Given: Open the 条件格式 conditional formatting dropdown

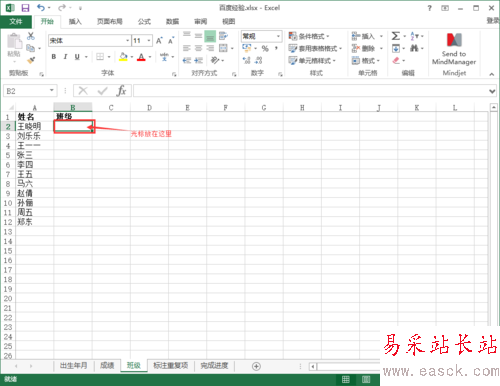Looking at the screenshot, I should [x=309, y=36].
